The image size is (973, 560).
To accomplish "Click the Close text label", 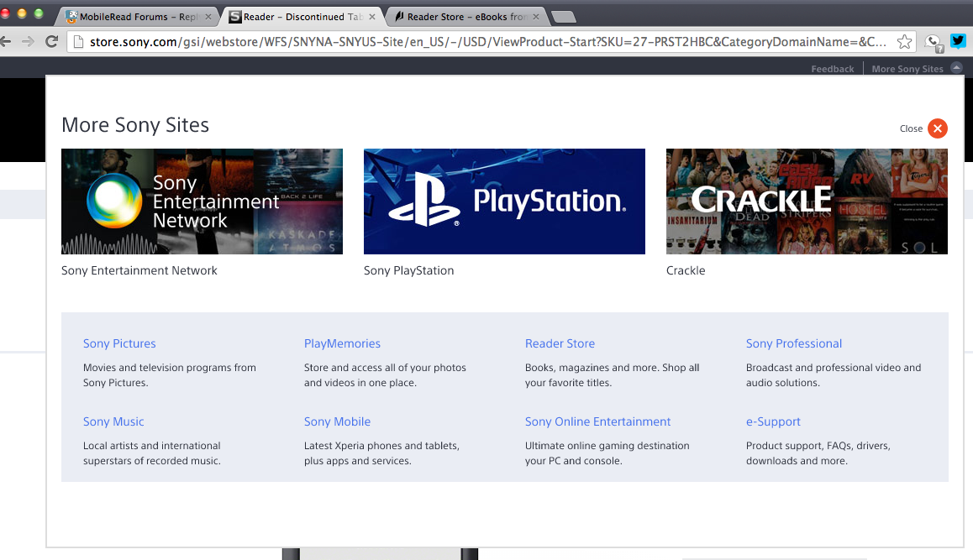I will click(911, 128).
